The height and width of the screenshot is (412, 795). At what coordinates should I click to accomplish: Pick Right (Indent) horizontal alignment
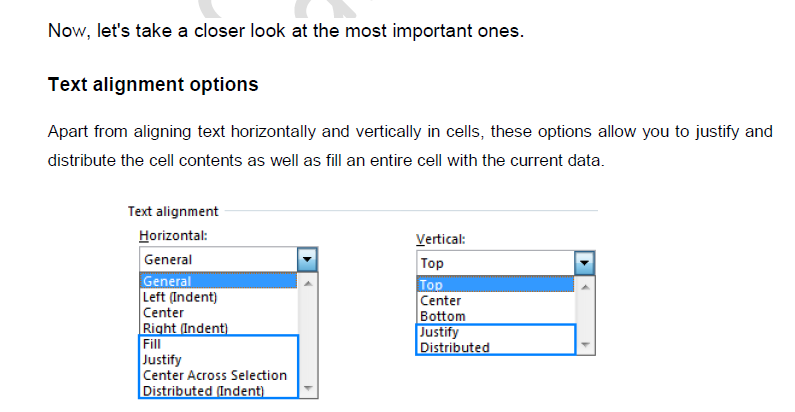185,328
